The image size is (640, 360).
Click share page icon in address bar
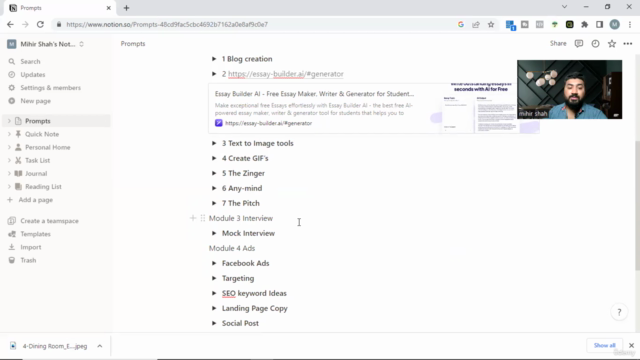click(476, 24)
